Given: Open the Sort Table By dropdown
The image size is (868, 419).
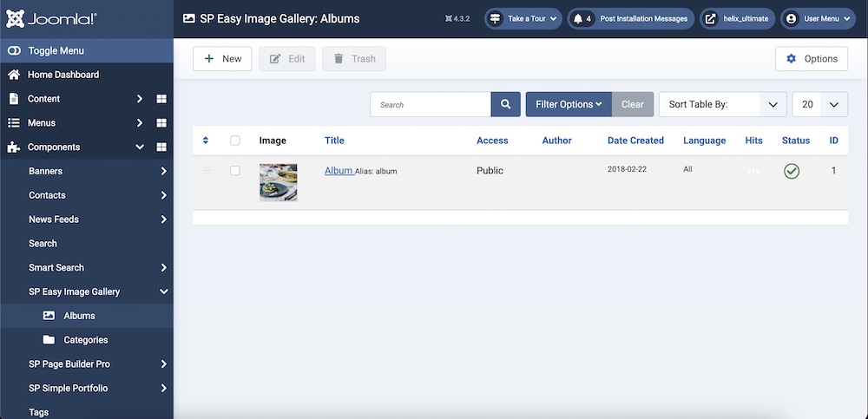Looking at the screenshot, I should [722, 104].
